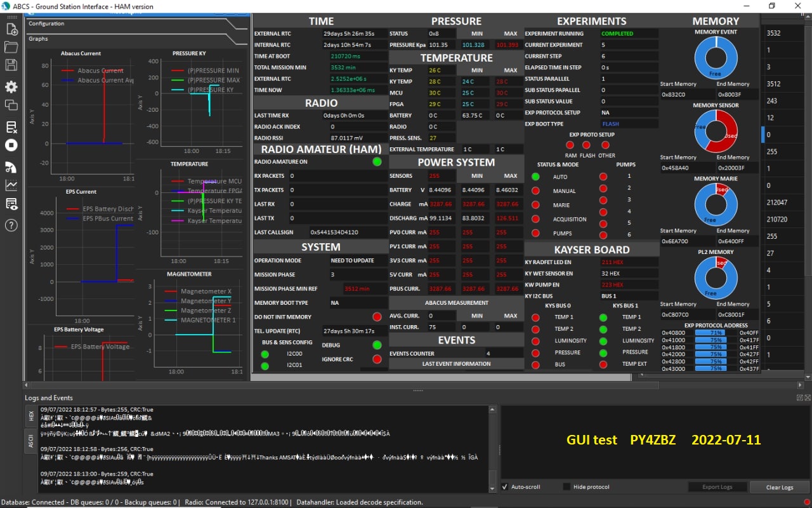The image size is (812, 508).
Task: Switch to the HEX log tab
Action: [x=31, y=416]
